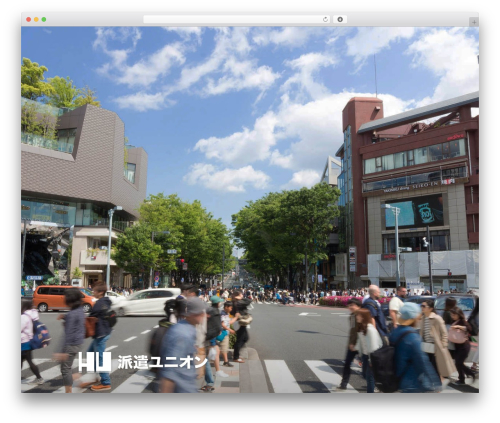Click the HU logo mark
The width and height of the screenshot is (500, 423).
95,362
